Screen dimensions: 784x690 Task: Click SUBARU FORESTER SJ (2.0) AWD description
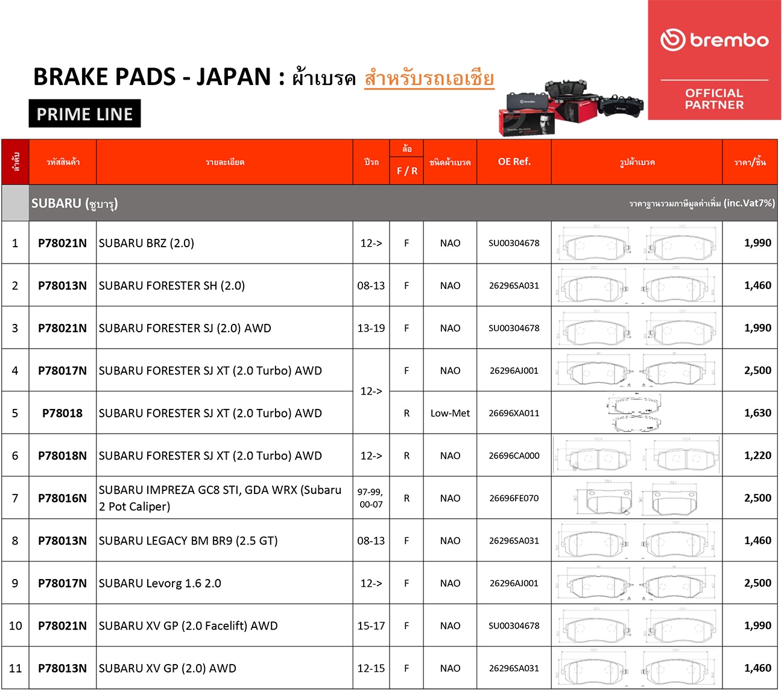(185, 328)
